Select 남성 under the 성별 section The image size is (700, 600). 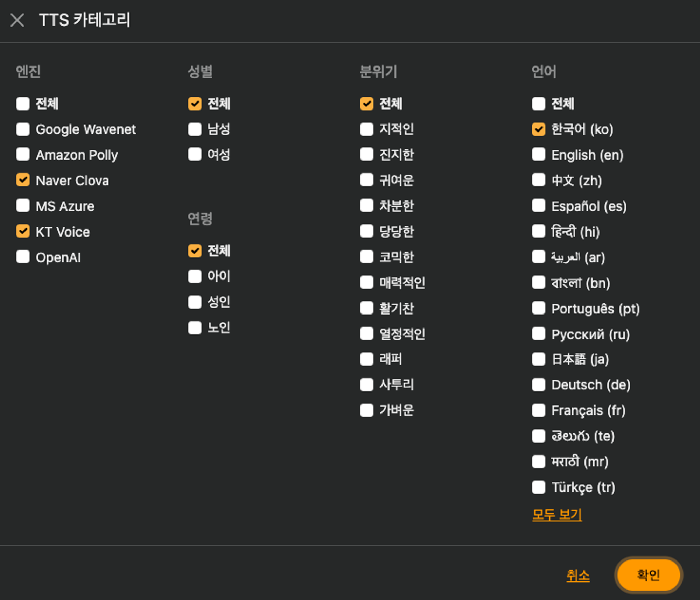coord(195,129)
